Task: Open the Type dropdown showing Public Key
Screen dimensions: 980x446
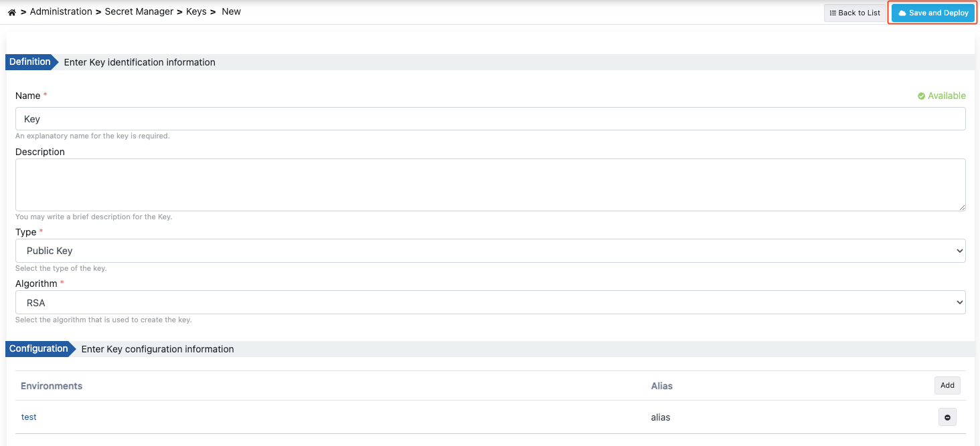Action: (490, 251)
